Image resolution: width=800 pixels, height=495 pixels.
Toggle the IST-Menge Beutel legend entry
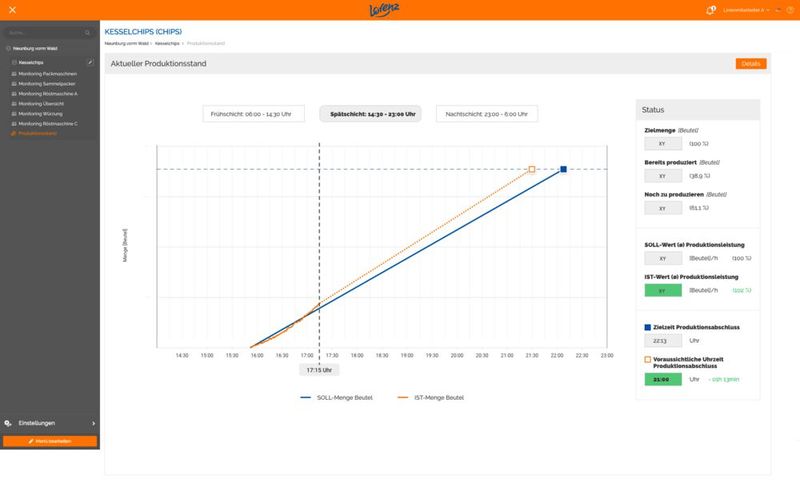[431, 398]
